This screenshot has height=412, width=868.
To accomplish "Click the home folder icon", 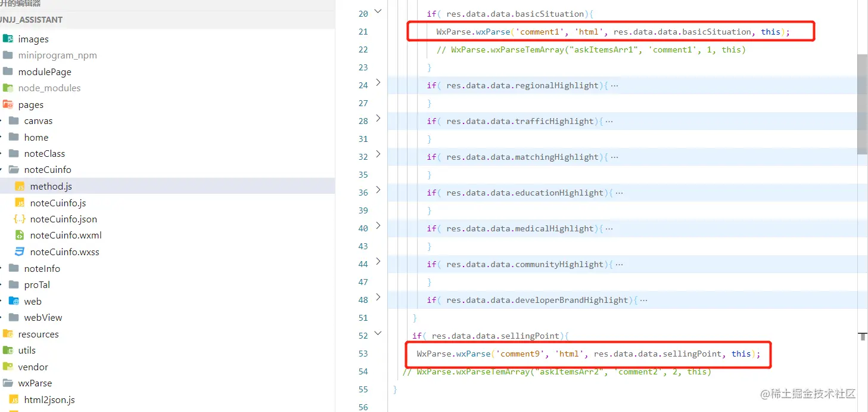I will [14, 137].
